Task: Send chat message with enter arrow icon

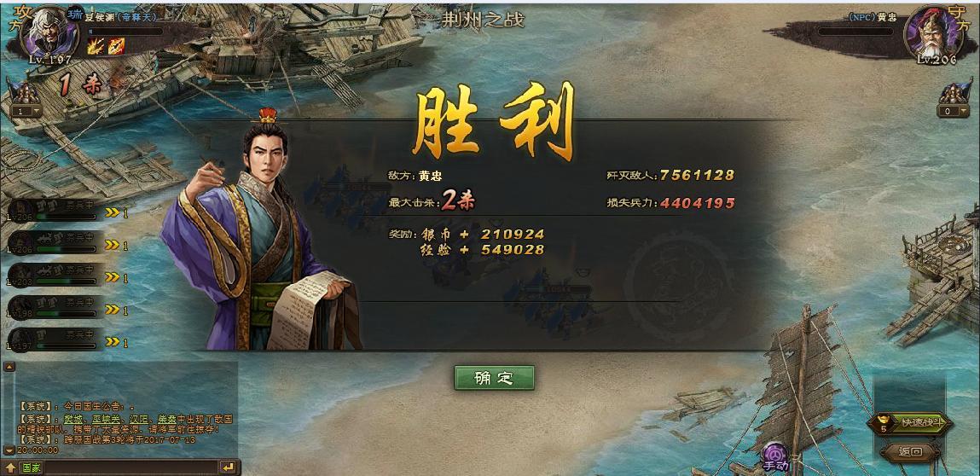Action: (x=228, y=467)
